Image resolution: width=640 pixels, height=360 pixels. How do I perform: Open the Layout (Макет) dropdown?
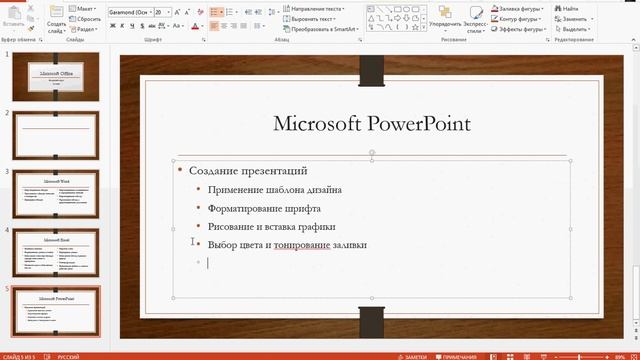(83, 9)
